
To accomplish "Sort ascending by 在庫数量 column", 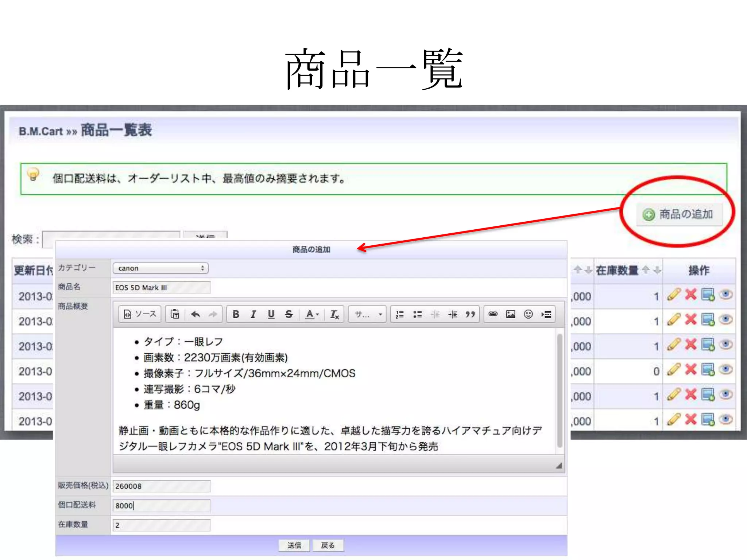I will (x=646, y=270).
